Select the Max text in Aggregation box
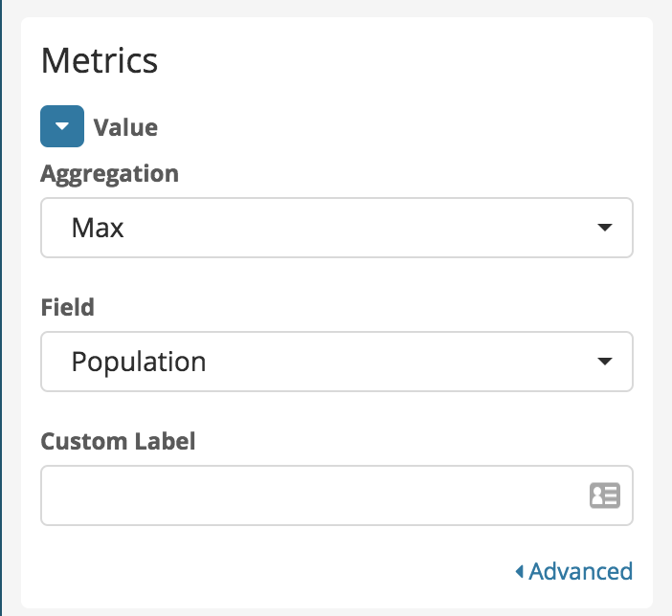This screenshot has height=616, width=672. 98,229
